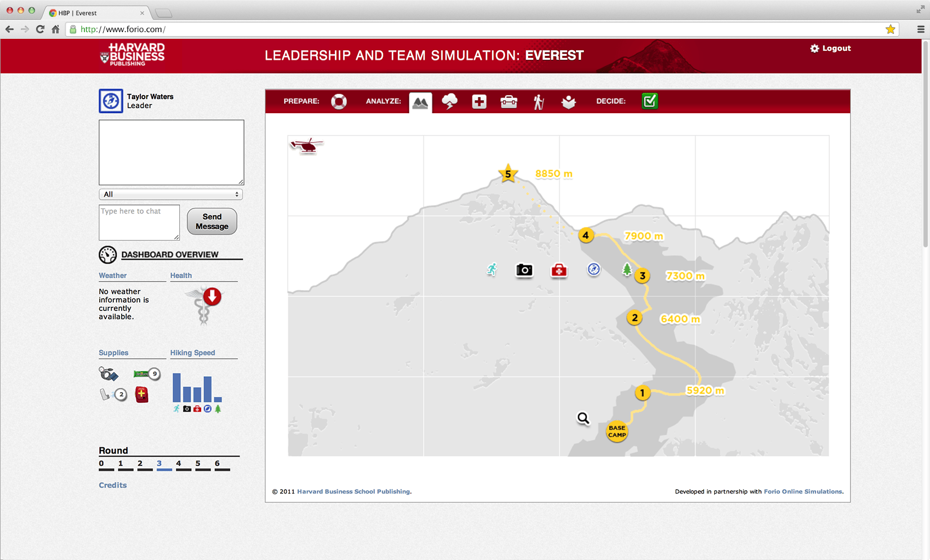The width and height of the screenshot is (930, 560).
Task: Click the page vertical scrollbar
Action: [925, 144]
